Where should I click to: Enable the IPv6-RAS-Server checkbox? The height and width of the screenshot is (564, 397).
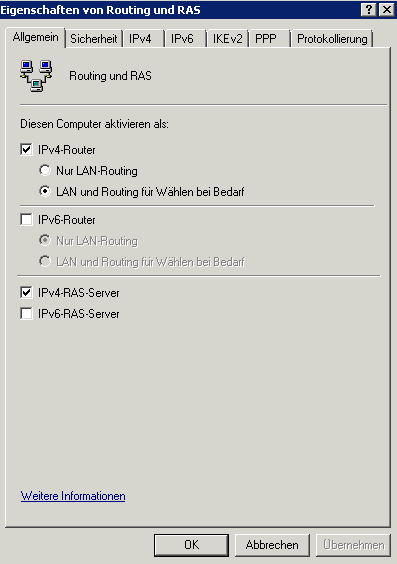(26, 313)
